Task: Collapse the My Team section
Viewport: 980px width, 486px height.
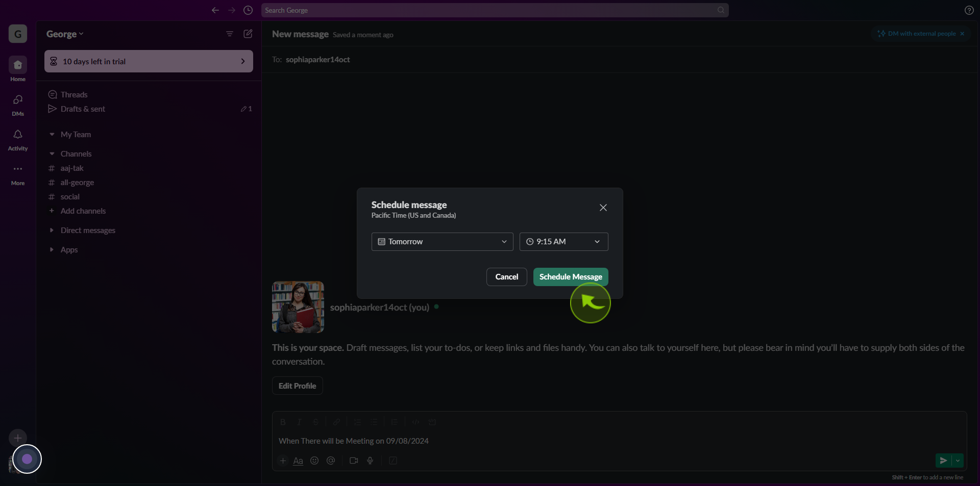Action: pos(52,135)
